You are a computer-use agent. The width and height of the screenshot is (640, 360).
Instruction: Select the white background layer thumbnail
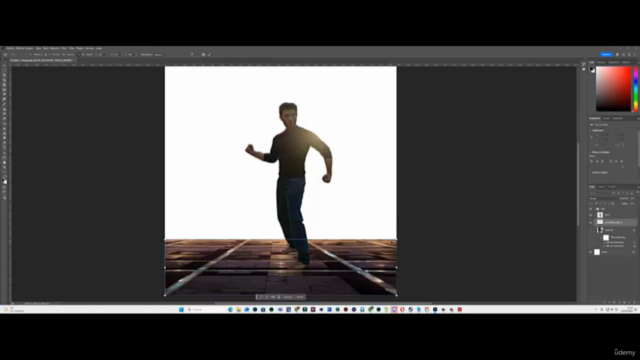[597, 252]
